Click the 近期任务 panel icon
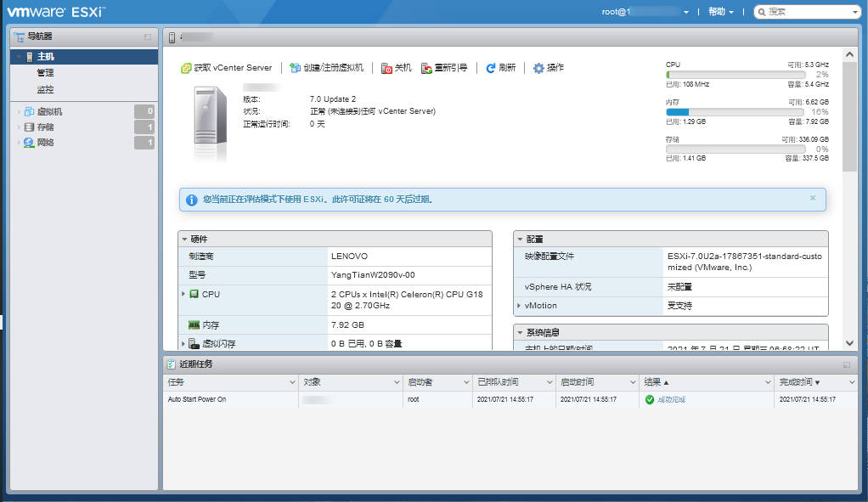The image size is (868, 502). (172, 364)
